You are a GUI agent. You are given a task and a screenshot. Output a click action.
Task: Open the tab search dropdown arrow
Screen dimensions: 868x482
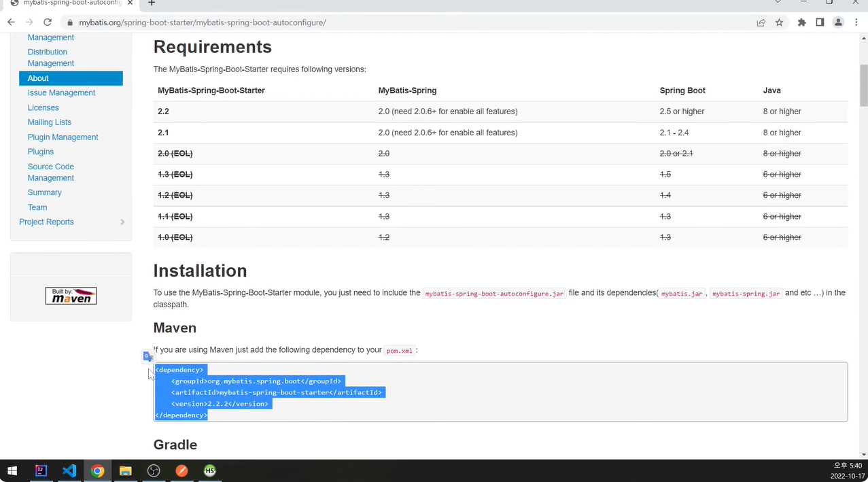(x=778, y=3)
